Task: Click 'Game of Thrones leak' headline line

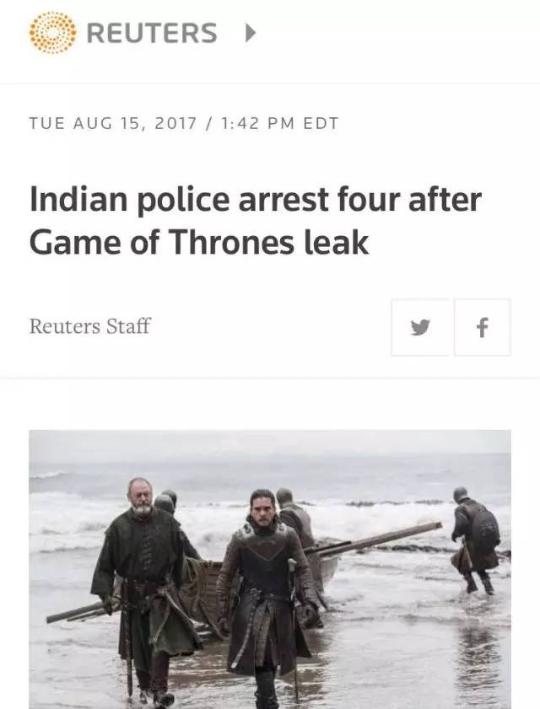Action: coord(199,243)
